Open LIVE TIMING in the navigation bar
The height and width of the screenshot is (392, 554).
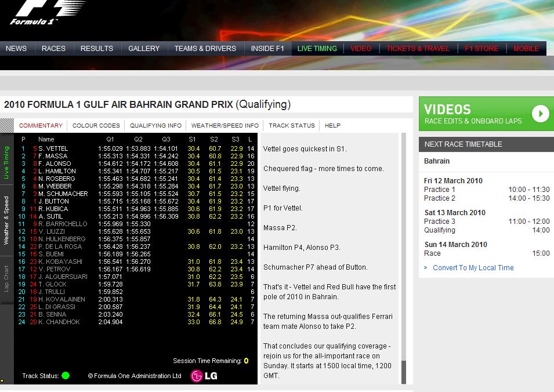317,49
